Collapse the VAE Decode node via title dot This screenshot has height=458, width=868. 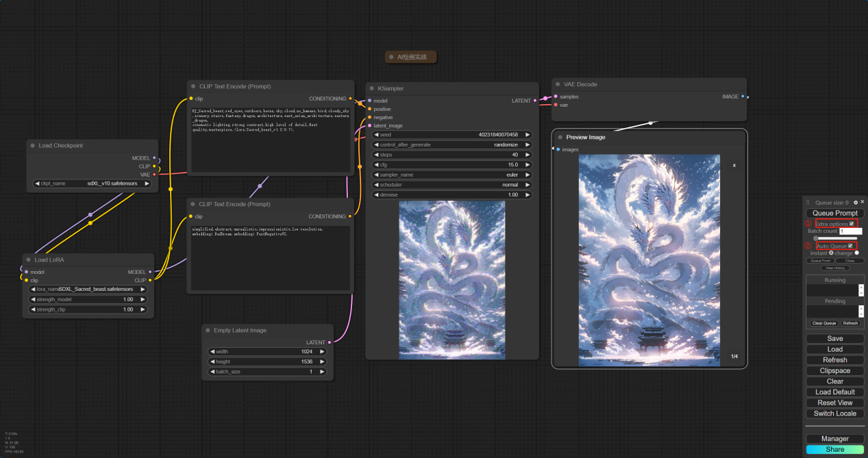tap(558, 84)
